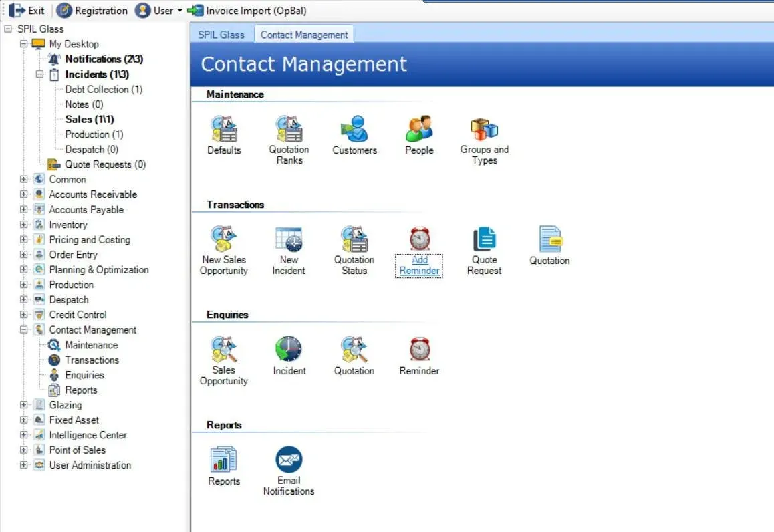Collapse the Incidents tree node
This screenshot has width=774, height=532.
[x=39, y=74]
